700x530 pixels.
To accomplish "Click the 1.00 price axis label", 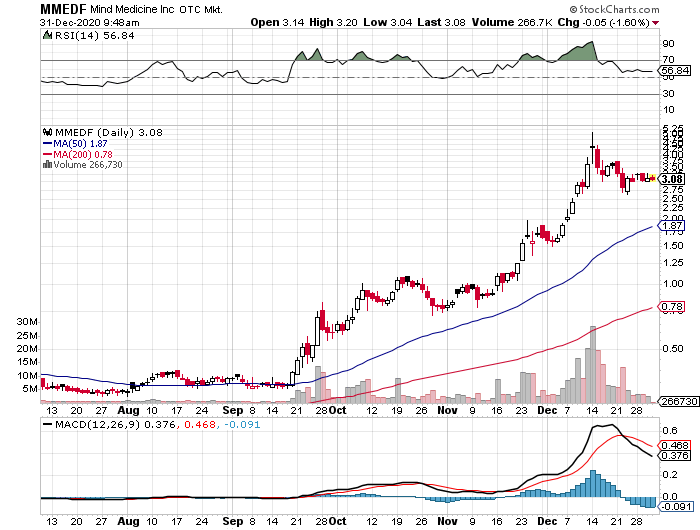I will [673, 284].
